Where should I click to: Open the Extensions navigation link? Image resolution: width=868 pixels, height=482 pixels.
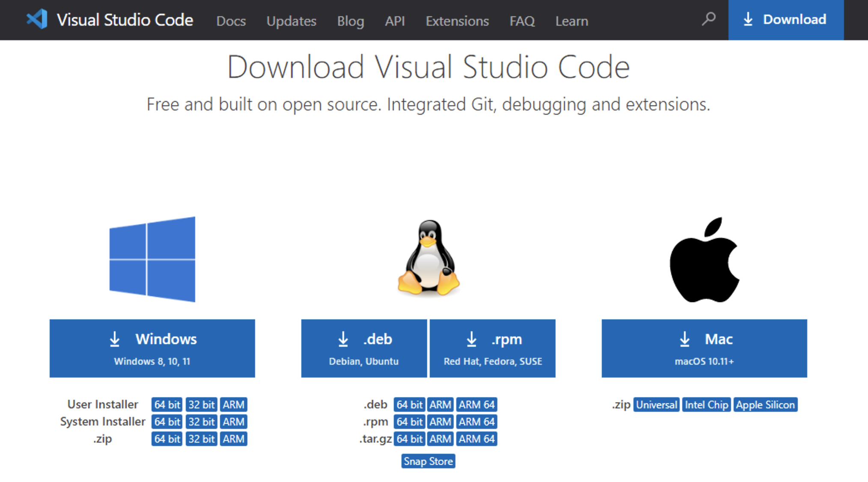pos(457,21)
